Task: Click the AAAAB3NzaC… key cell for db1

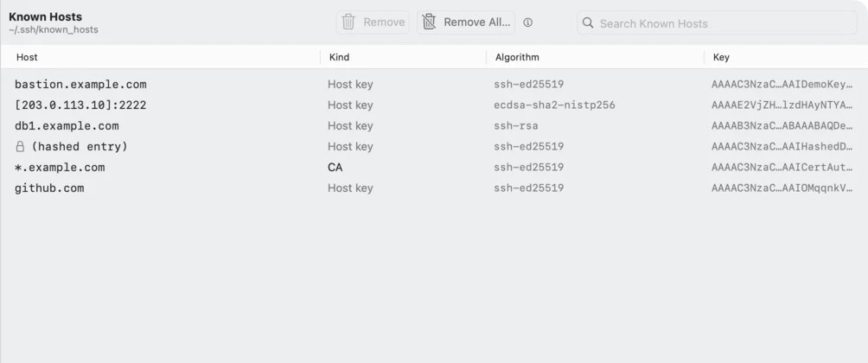Action: tap(782, 126)
